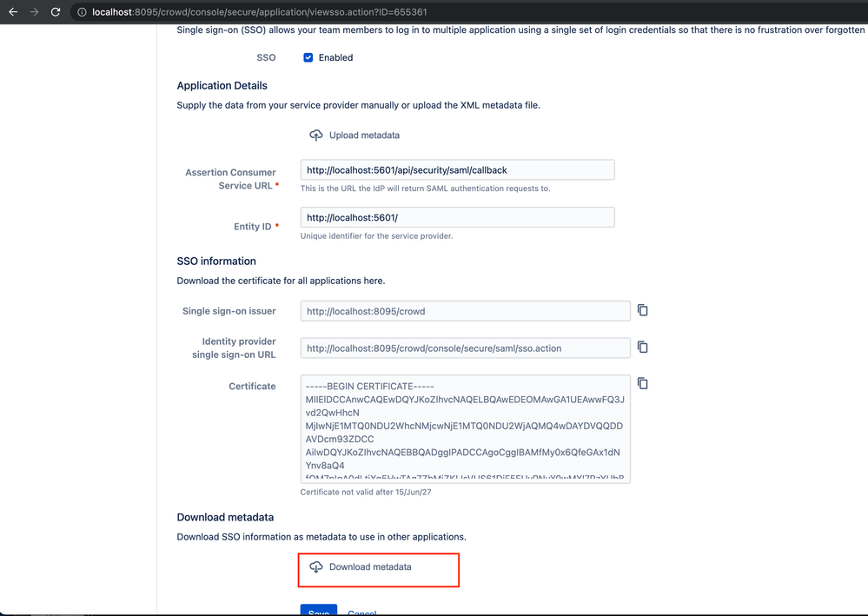The image size is (868, 616).
Task: Click the browser back arrow
Action: 13,12
